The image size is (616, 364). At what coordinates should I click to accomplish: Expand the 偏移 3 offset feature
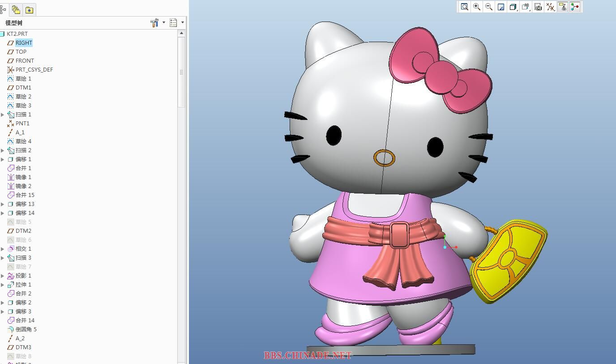pos(3,312)
